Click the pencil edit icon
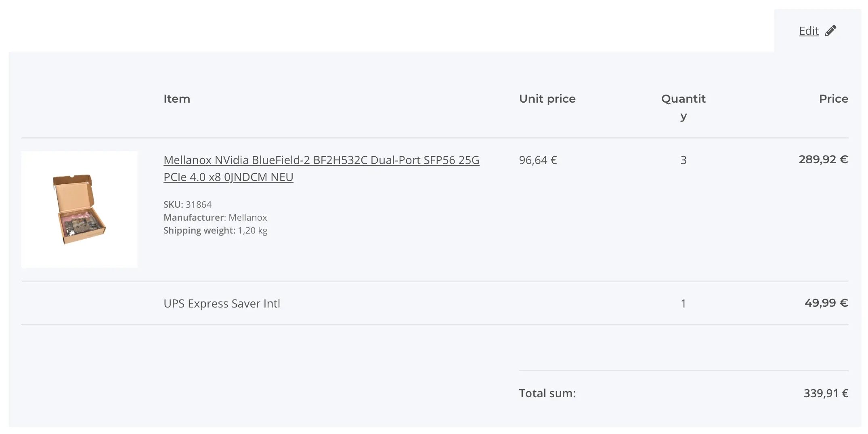Screen dimensions: 868x434 click(x=830, y=30)
